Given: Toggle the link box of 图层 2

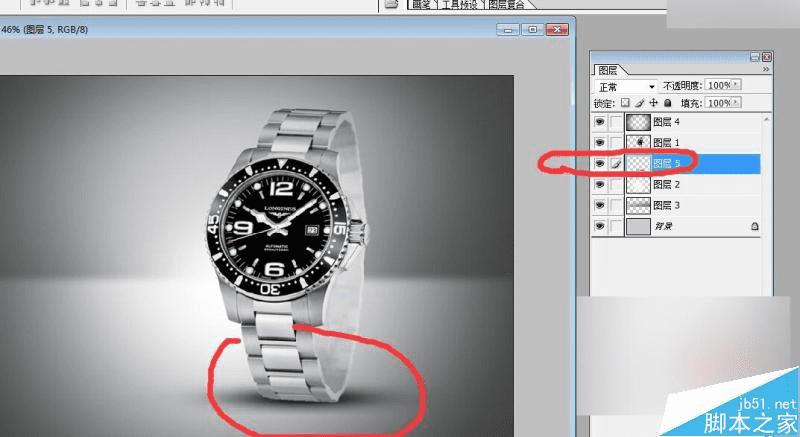Looking at the screenshot, I should (x=617, y=184).
